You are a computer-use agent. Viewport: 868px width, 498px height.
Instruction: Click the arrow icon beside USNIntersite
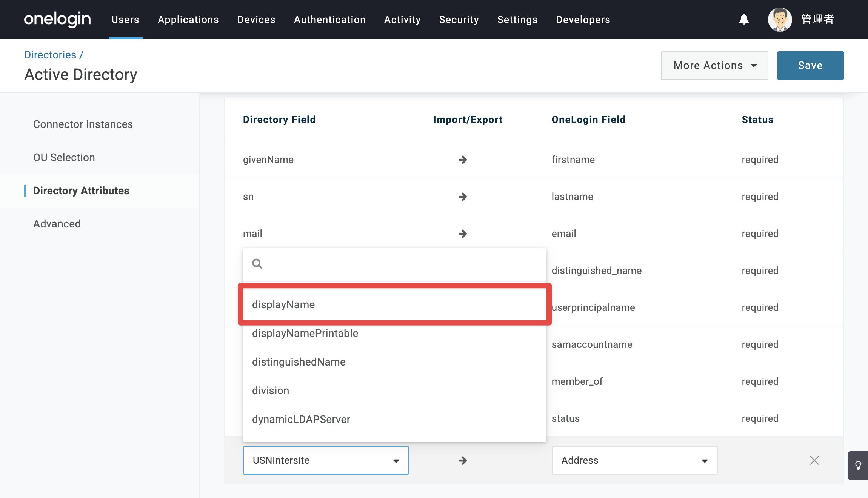[x=463, y=460]
